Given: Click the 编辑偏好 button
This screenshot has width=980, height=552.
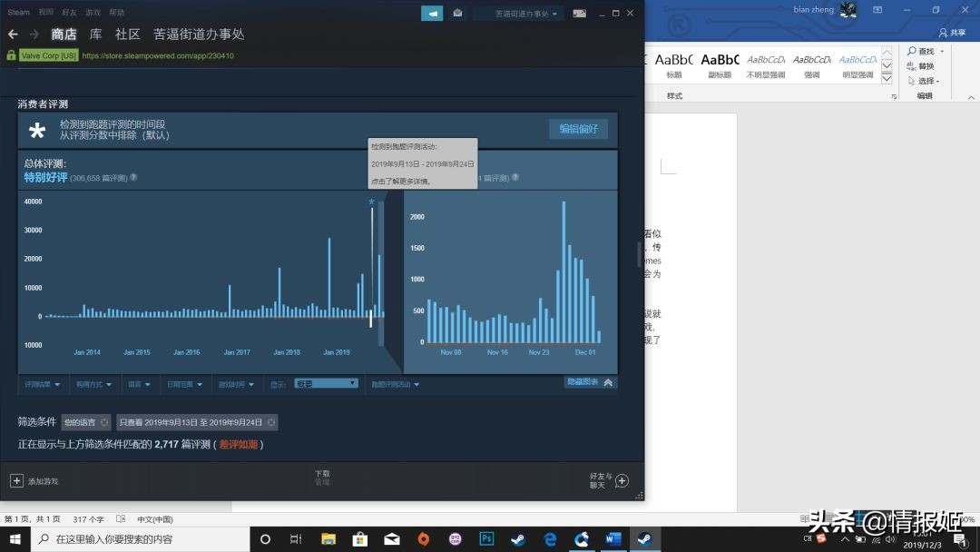Looking at the screenshot, I should click(578, 129).
